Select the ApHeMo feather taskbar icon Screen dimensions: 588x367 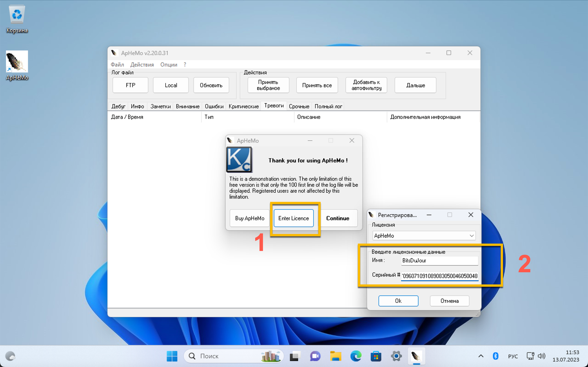[416, 356]
